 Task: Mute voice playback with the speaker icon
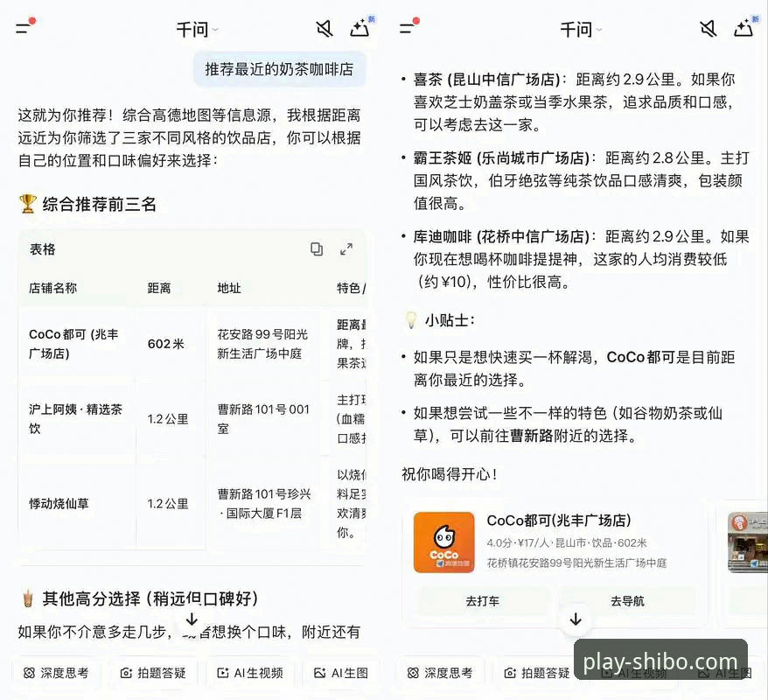click(324, 27)
